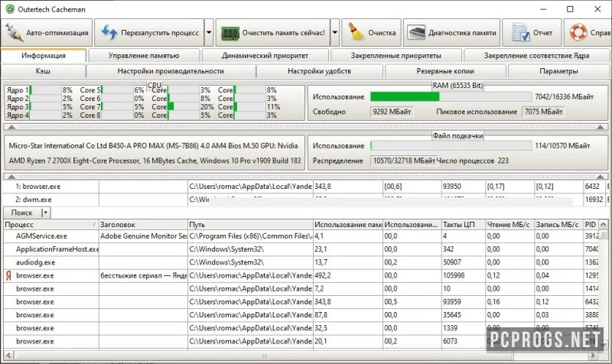Collapse system info panel using its left triangle
This screenshot has height=364, width=612.
11,177
